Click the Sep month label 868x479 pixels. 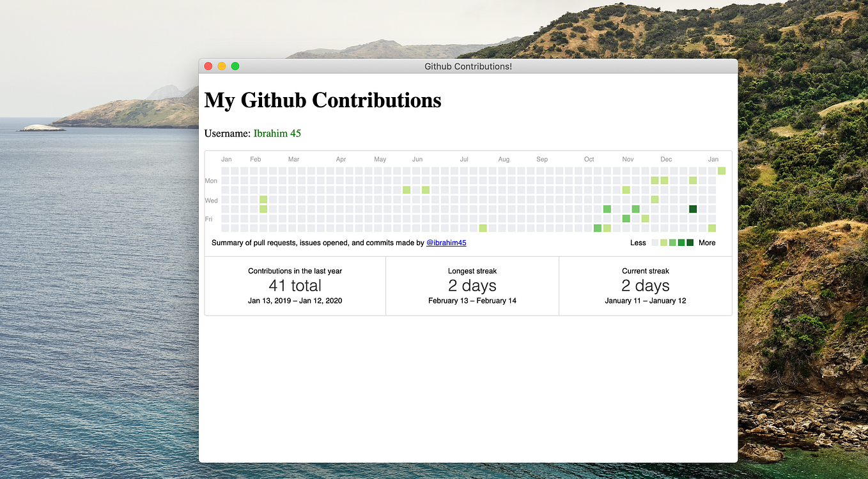coord(541,159)
